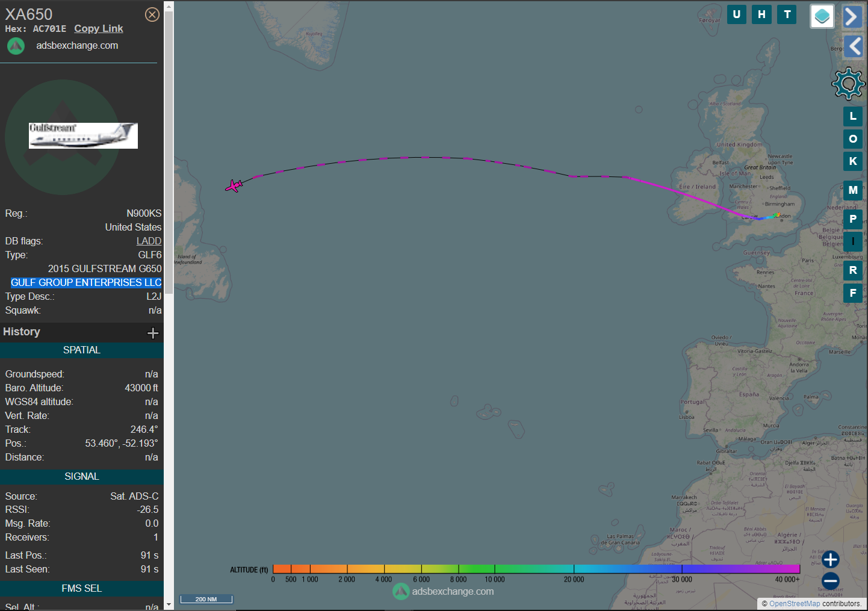Click the sidebar scrollbar thumb
This screenshot has height=611, width=868.
coord(169,152)
